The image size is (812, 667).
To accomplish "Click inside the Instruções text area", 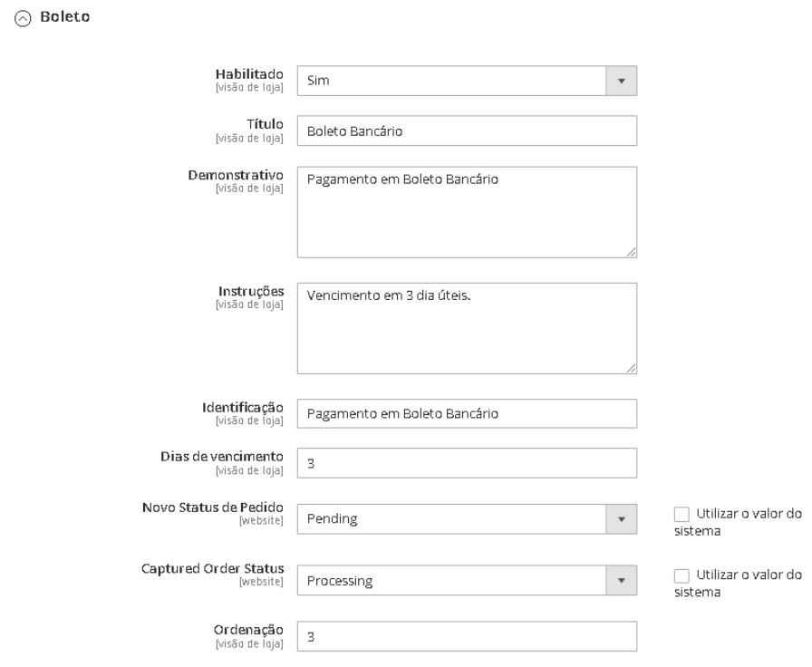I will pos(467,328).
